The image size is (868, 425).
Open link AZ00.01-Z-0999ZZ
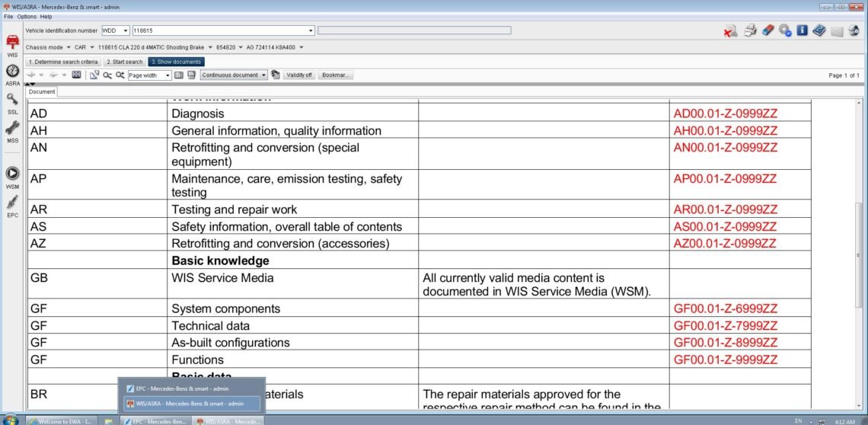725,243
